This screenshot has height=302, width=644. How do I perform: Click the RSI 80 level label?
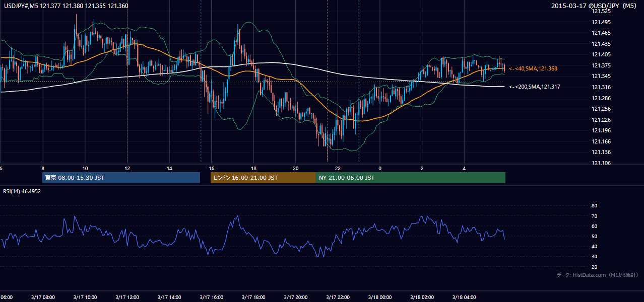click(594, 206)
